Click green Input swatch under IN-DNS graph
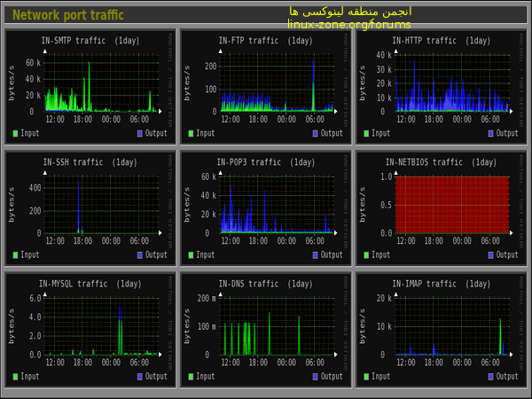The width and height of the screenshot is (532, 399). pos(192,377)
